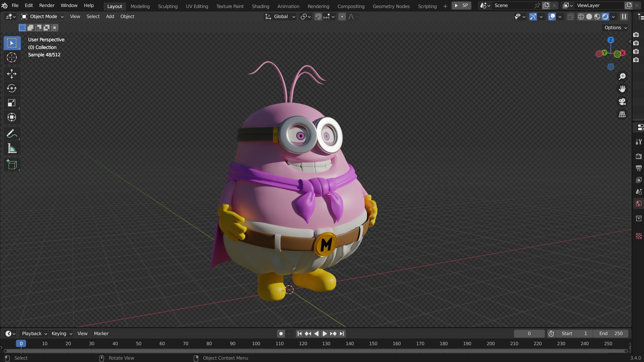This screenshot has width=644, height=362.
Task: Switch to solid viewport shading
Action: point(589,16)
